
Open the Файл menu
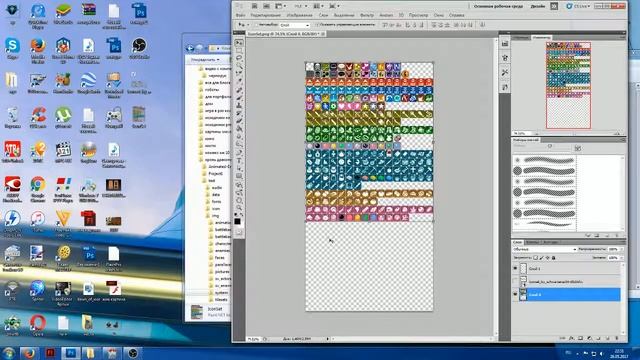(x=241, y=15)
